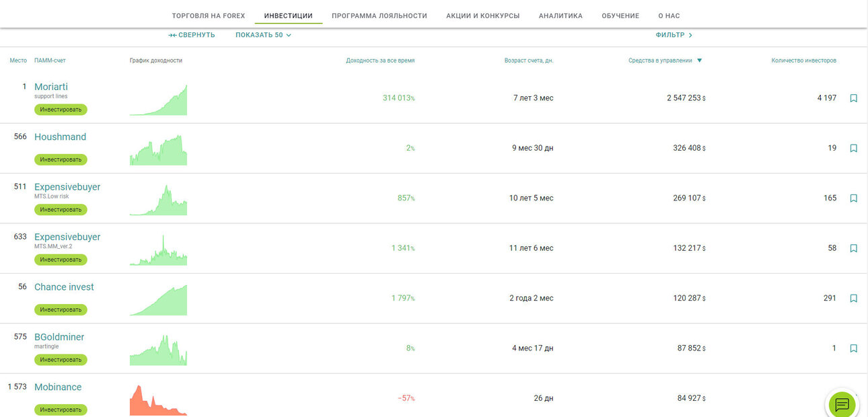Open the Houshmand account link
Viewport: 868px width, 417px height.
(x=61, y=137)
